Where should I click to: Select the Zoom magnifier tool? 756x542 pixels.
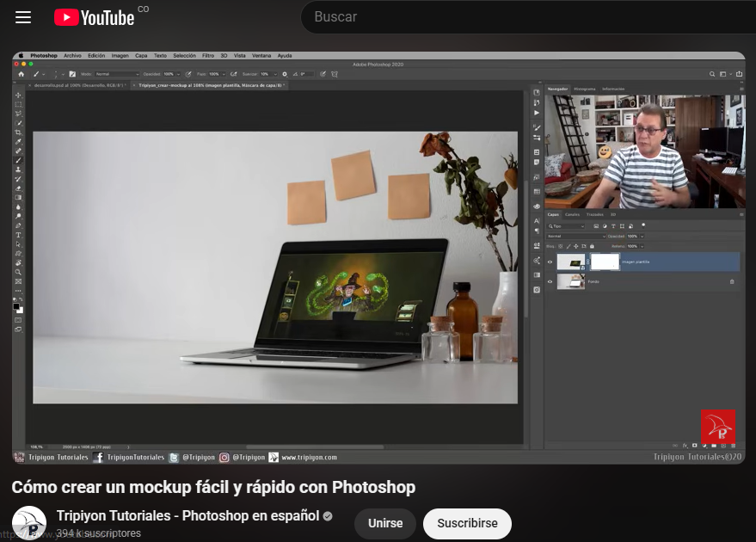click(x=18, y=273)
